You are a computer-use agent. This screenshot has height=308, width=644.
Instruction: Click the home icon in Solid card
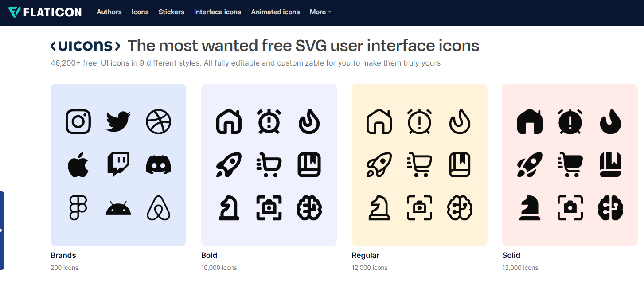pos(530,121)
